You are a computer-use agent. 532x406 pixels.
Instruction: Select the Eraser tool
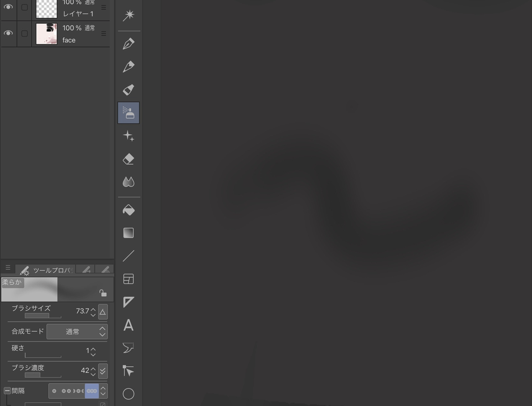point(129,159)
